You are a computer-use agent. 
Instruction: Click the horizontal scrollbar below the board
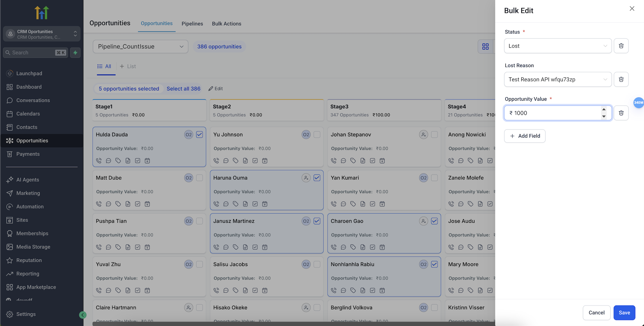pos(293,324)
